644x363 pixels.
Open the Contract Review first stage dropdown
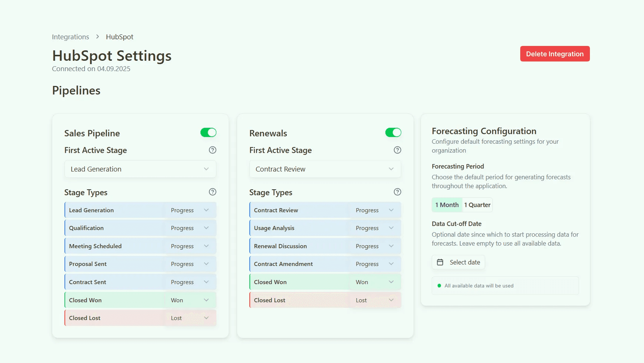coord(325,169)
